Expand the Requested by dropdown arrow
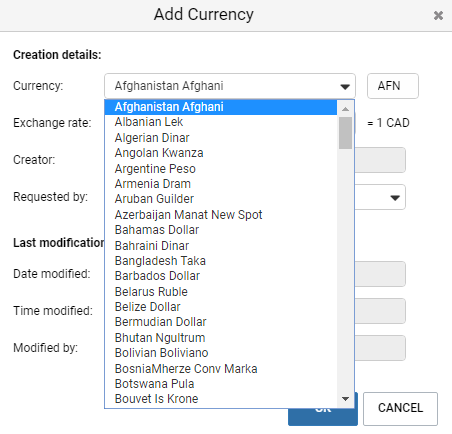 pos(395,198)
